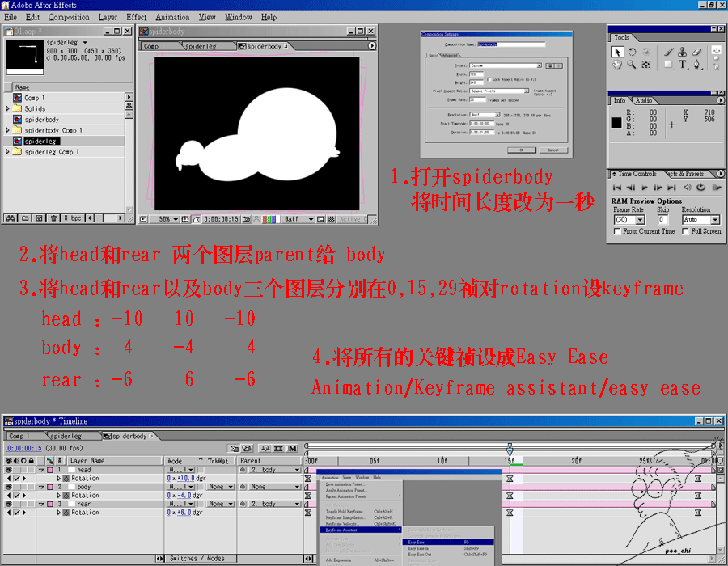Select the Pan Behind tool
The height and width of the screenshot is (566, 728).
(x=645, y=65)
